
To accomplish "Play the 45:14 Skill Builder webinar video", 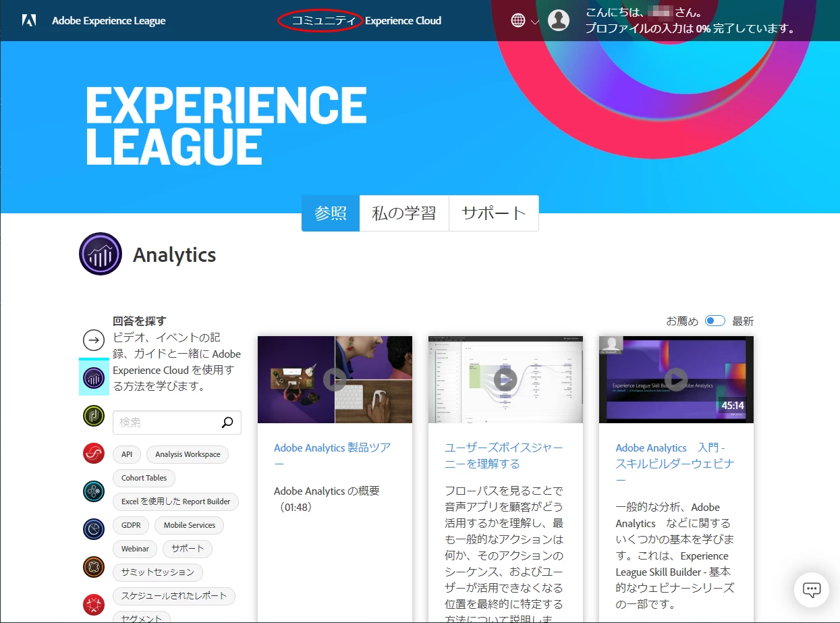I will click(676, 379).
